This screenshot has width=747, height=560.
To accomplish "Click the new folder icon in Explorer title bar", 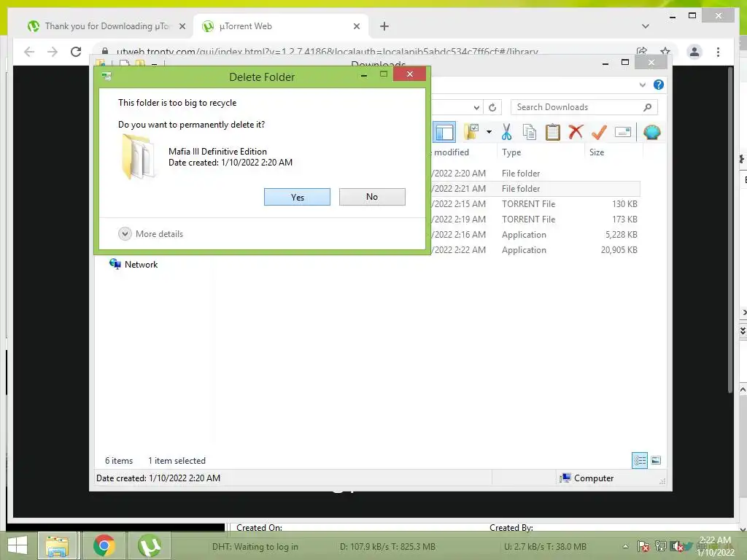I will click(140, 63).
